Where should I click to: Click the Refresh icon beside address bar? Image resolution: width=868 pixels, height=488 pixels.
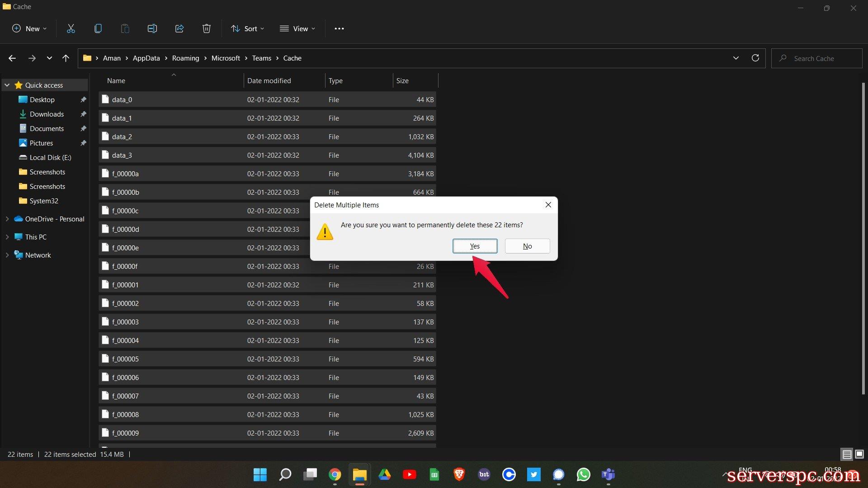[755, 58]
